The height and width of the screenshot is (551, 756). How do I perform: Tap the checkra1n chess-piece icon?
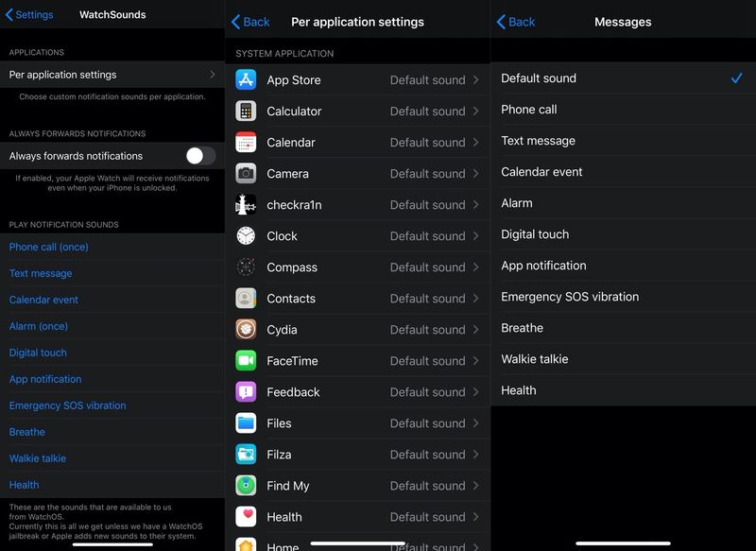(246, 205)
